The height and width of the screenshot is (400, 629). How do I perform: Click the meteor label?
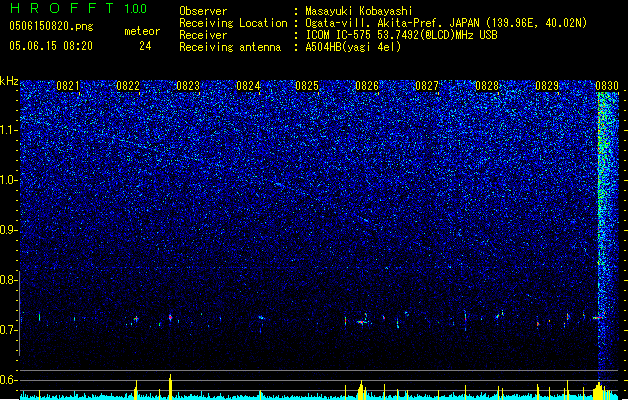(142, 31)
